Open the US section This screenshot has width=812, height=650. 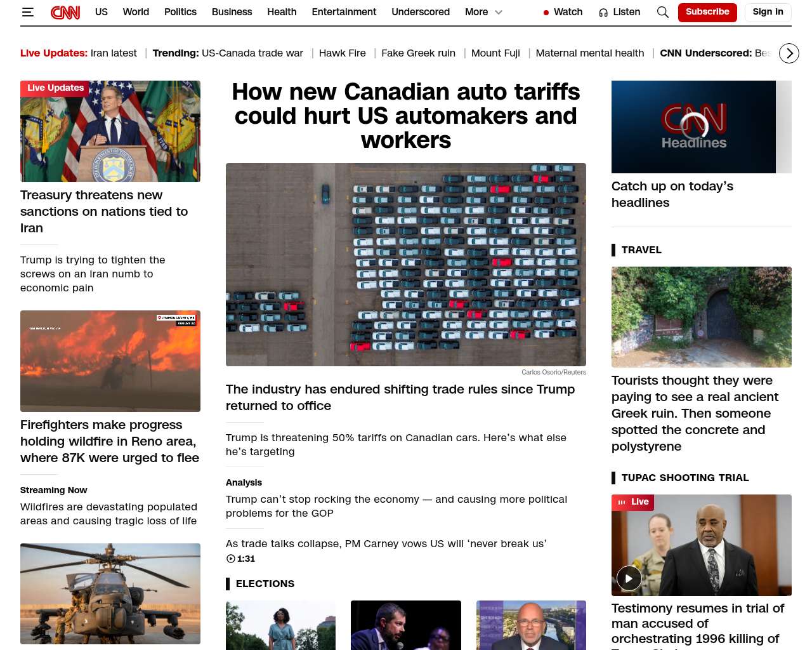(x=101, y=12)
